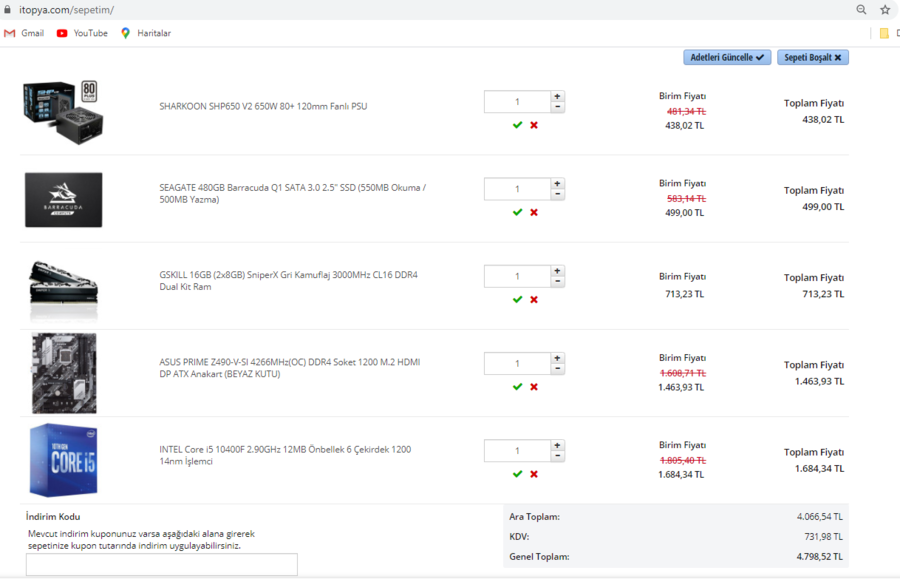900x579 pixels.
Task: Click the ASUS PRIME motherboard quantity field
Action: (x=517, y=363)
